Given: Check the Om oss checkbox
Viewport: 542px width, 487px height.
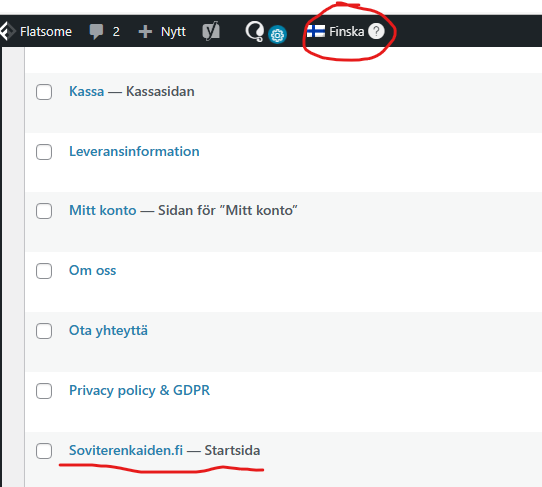Looking at the screenshot, I should tap(44, 271).
